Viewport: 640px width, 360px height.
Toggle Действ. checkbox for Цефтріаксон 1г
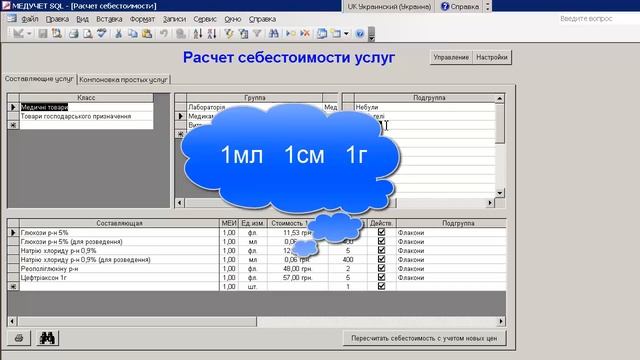(381, 277)
